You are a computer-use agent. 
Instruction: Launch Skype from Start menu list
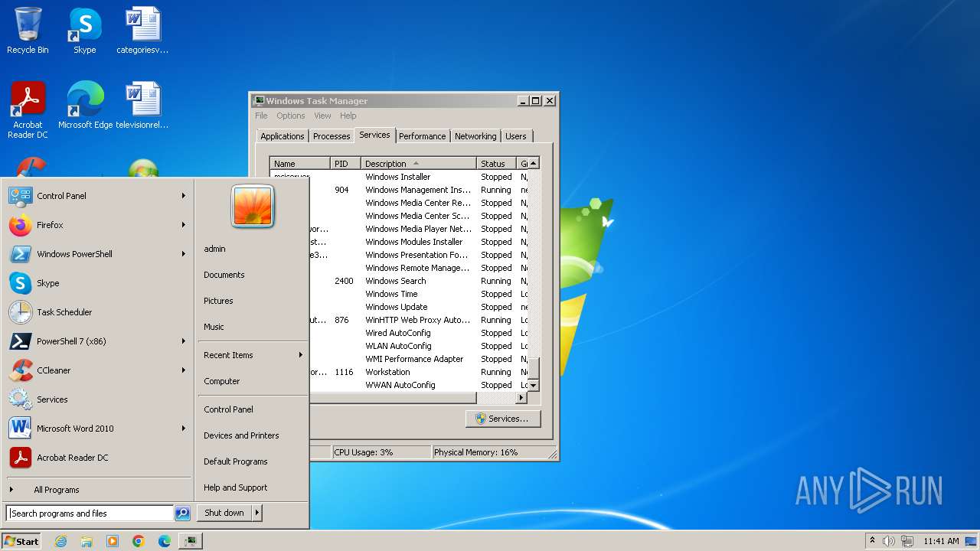coord(98,283)
